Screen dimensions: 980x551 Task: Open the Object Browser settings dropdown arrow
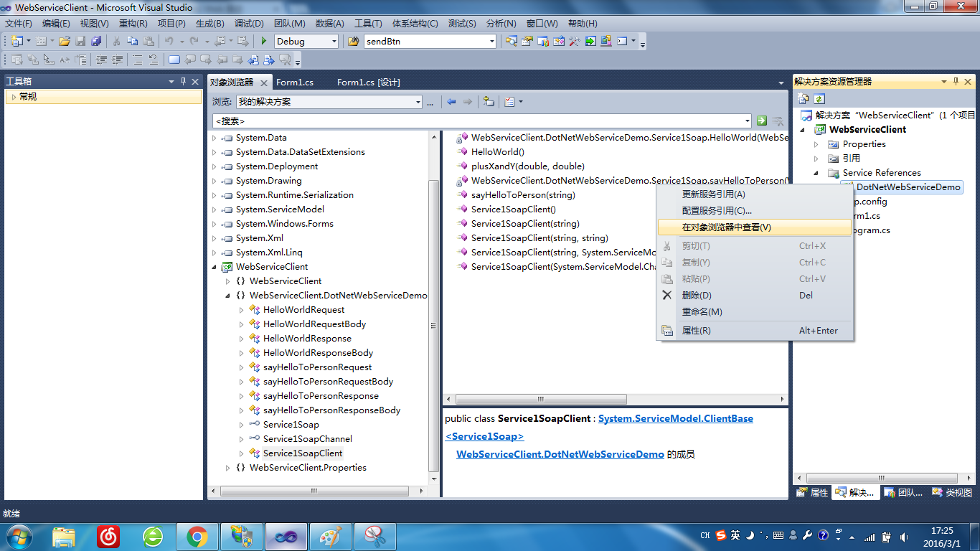(521, 102)
